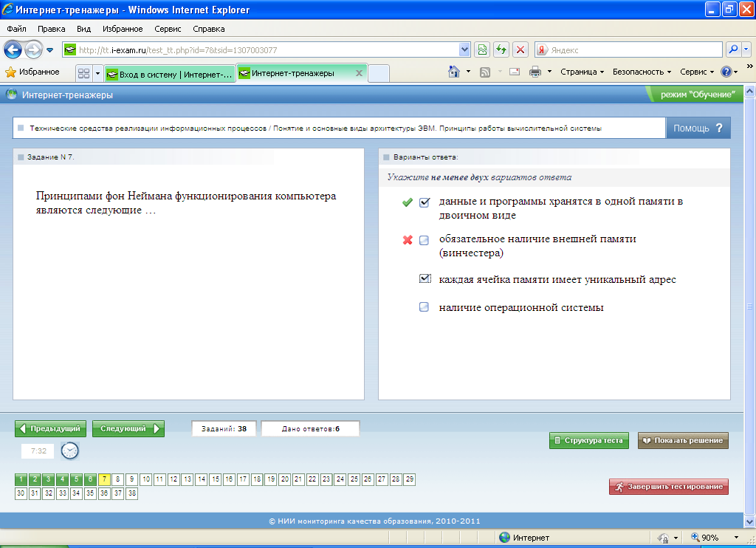Screen dimensions: 756x548
Task: Open the Print dropdown arrow
Action: [x=549, y=72]
